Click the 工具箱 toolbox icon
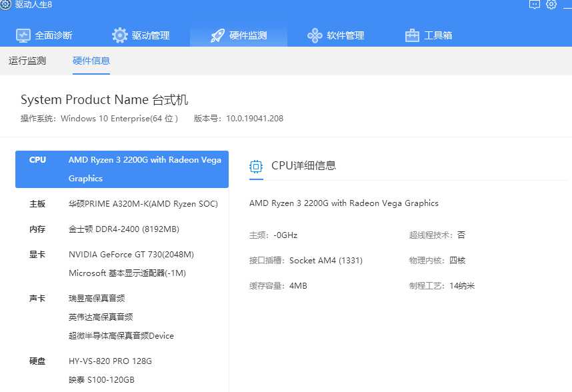The width and height of the screenshot is (572, 392). [x=412, y=35]
